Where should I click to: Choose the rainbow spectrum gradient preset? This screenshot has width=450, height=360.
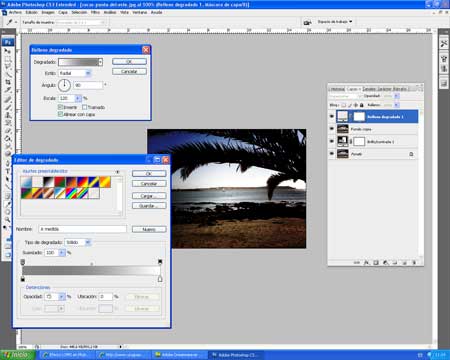tap(71, 193)
